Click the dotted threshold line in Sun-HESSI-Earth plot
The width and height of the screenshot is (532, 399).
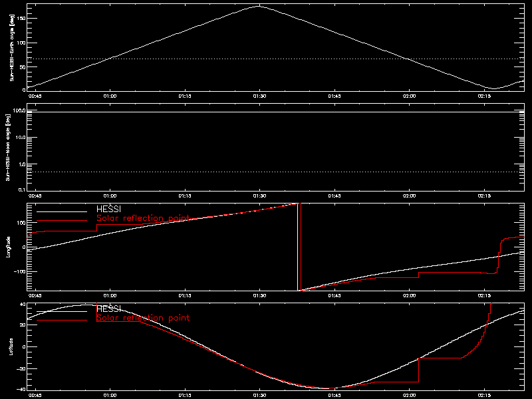275,59
